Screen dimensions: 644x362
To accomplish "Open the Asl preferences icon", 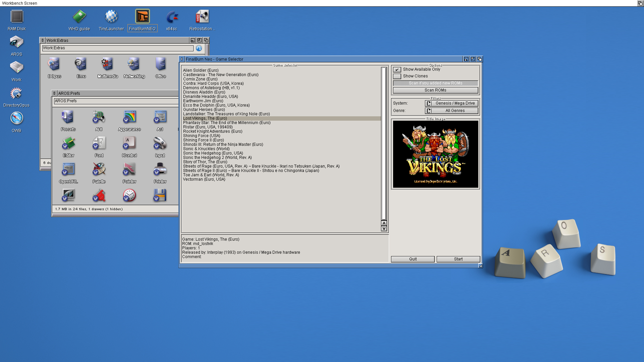I will 160,121.
